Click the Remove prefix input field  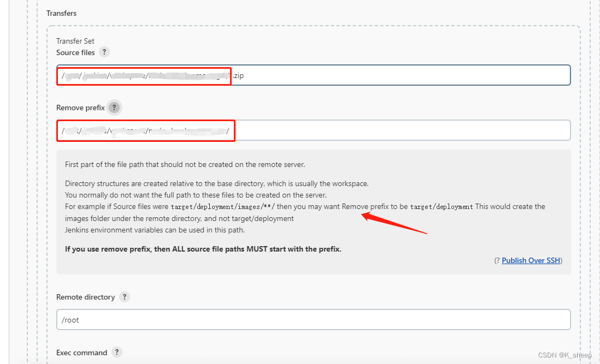314,130
